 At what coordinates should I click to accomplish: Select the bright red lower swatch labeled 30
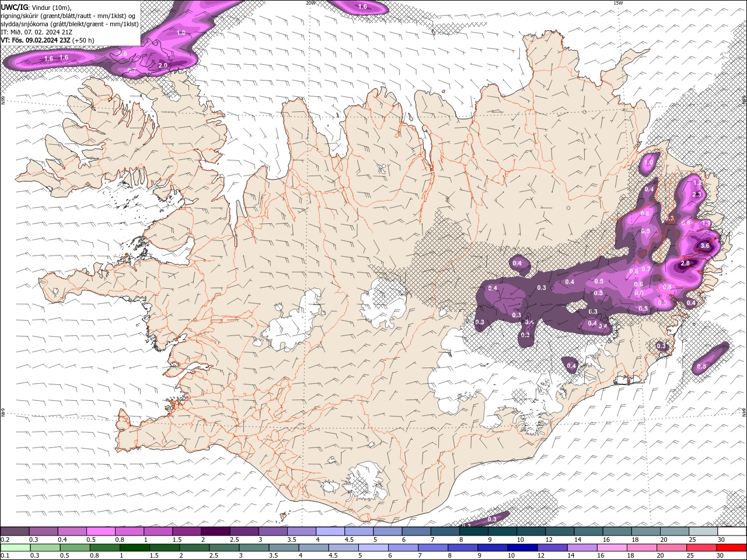(731, 548)
